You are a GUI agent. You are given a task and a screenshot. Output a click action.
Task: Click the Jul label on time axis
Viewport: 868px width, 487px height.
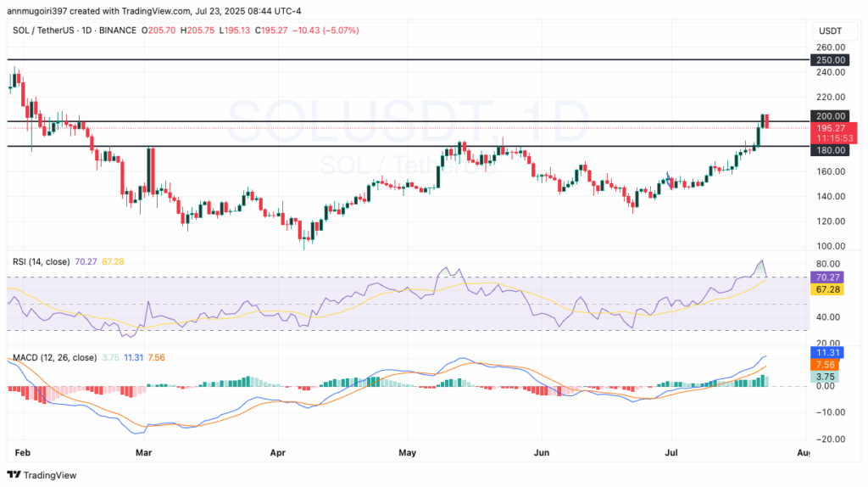(671, 453)
